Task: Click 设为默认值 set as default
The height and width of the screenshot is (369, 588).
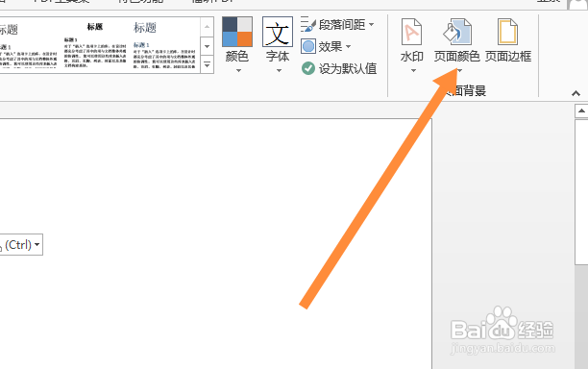Action: [338, 68]
